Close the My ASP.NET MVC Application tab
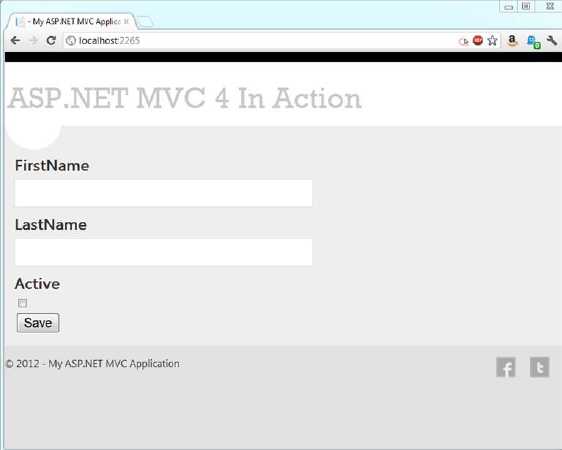 126,21
